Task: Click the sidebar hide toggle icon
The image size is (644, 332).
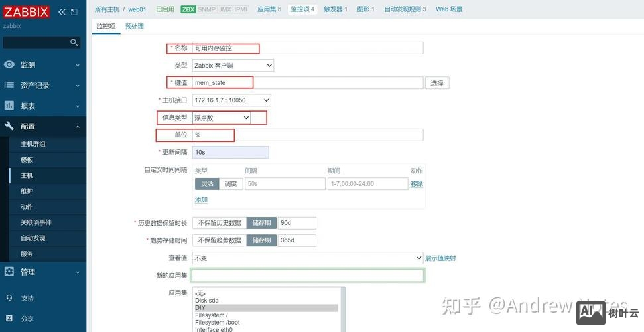Action: click(x=74, y=12)
